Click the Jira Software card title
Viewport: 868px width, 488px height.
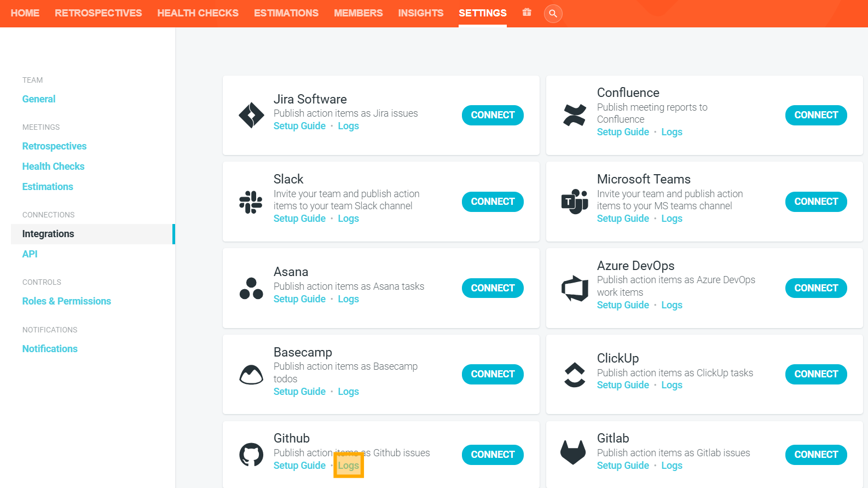coord(310,99)
